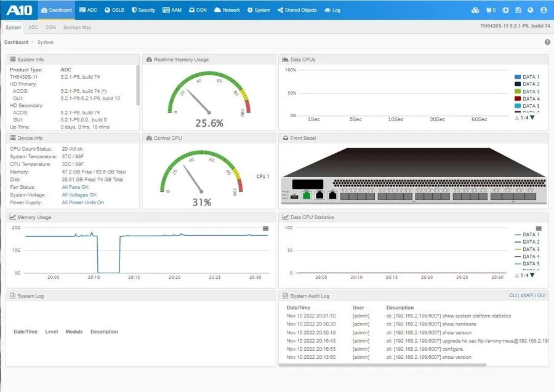Click the All Fans OK status
554x392 pixels.
click(75, 187)
